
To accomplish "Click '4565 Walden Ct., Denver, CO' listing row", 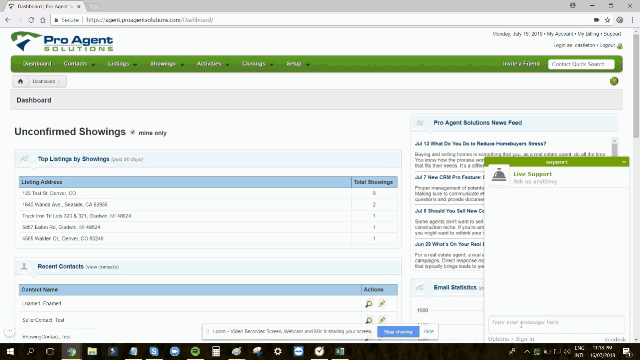I will [208, 238].
